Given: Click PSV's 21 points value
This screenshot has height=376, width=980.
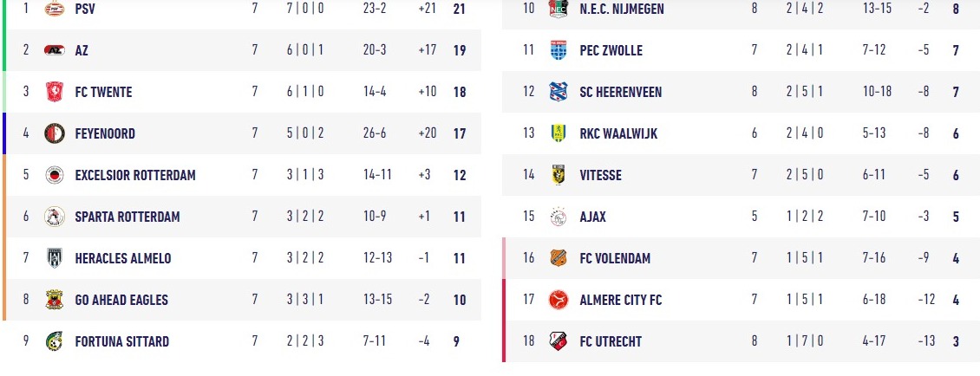Looking at the screenshot, I should pos(460,10).
